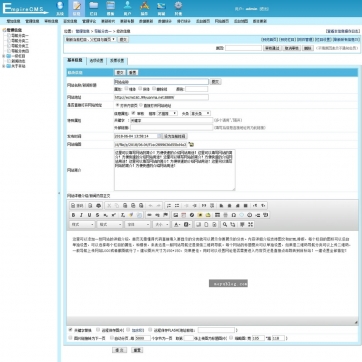Click the Bold icon in the editor toolbar
Image resolution: width=362 pixels, height=362 pixels.
tap(73, 215)
